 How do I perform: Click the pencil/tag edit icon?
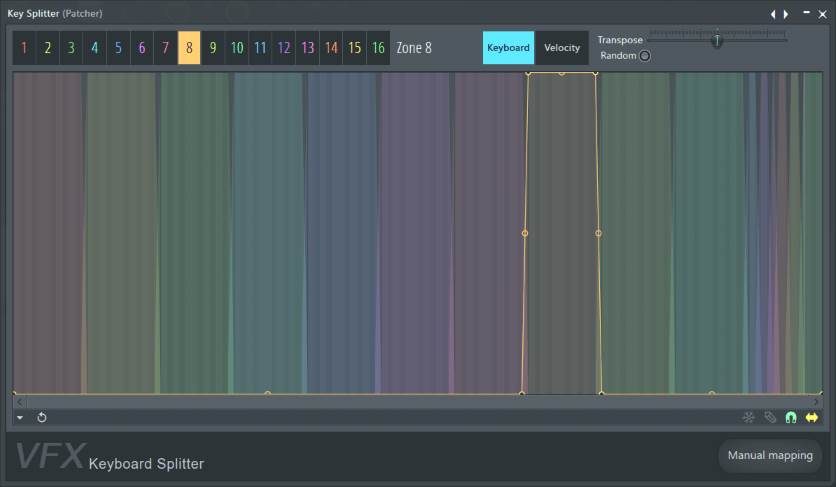pyautogui.click(x=769, y=417)
